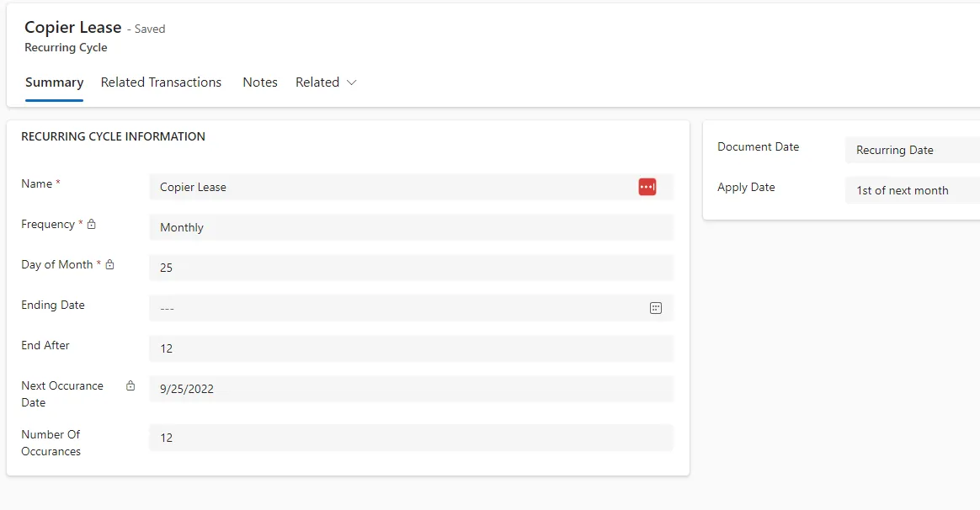The width and height of the screenshot is (980, 510).
Task: Click the Ending Date label
Action: pos(53,305)
